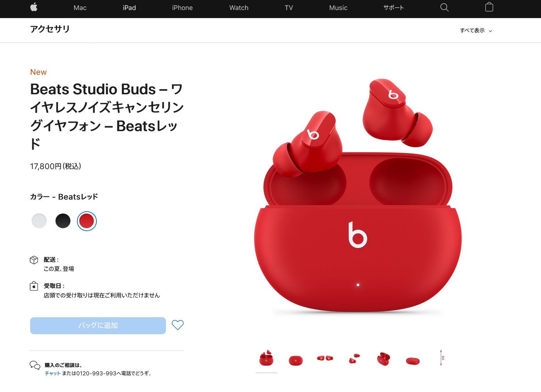Open the iPhone menu item
Screen dimensions: 541x392
(182, 8)
